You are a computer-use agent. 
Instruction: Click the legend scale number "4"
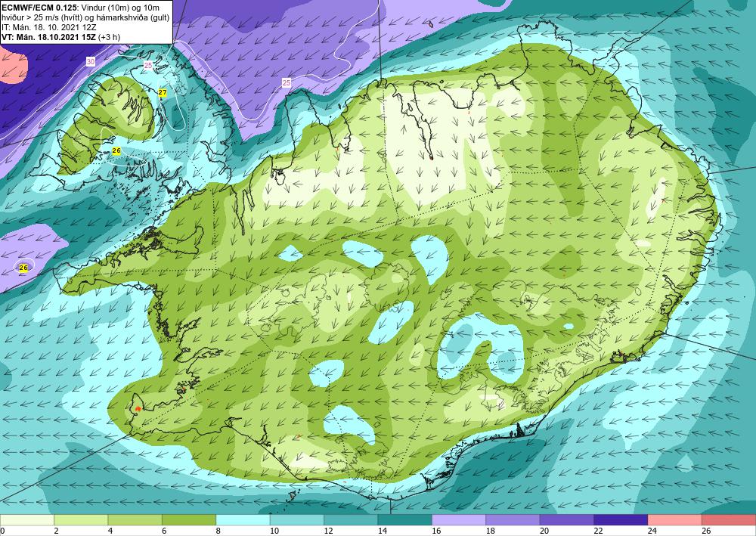[110, 531]
